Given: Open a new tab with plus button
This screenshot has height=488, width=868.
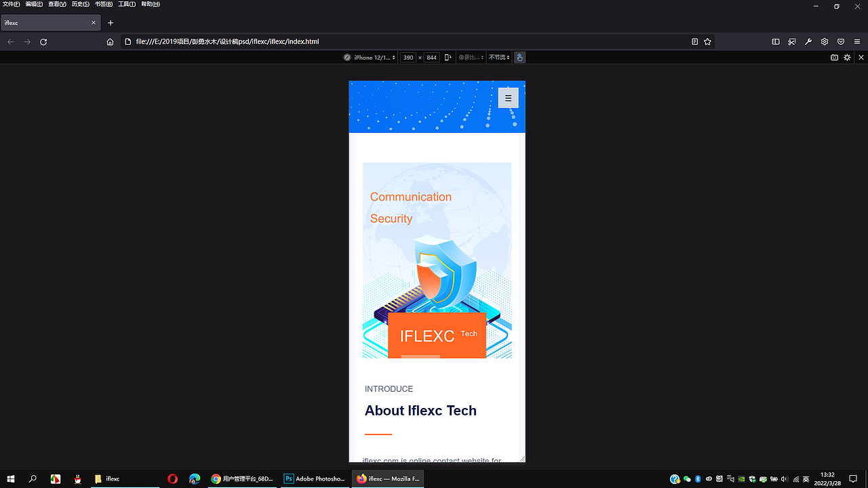Looking at the screenshot, I should tap(111, 23).
